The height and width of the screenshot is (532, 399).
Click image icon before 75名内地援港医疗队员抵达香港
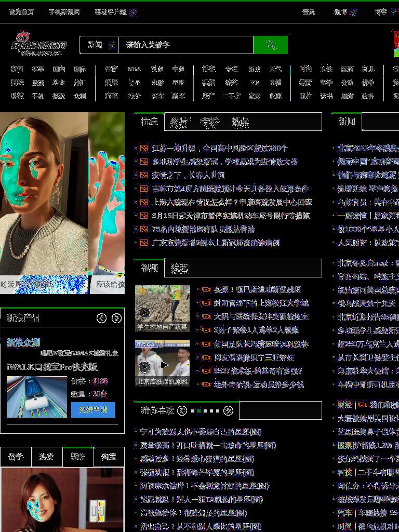[144, 229]
